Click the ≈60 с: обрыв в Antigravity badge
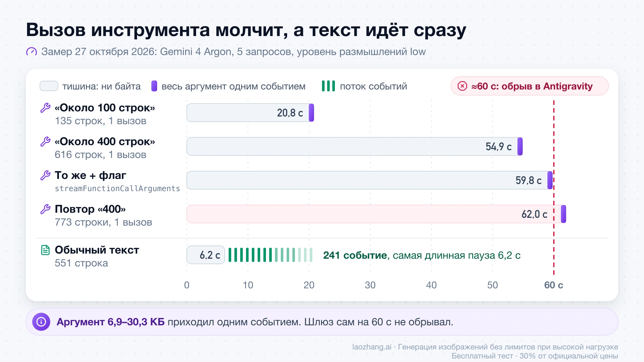The width and height of the screenshot is (644, 362). pyautogui.click(x=529, y=86)
